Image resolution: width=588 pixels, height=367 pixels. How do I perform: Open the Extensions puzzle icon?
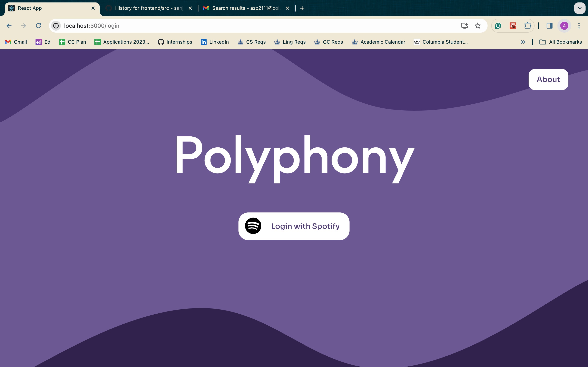tap(528, 26)
